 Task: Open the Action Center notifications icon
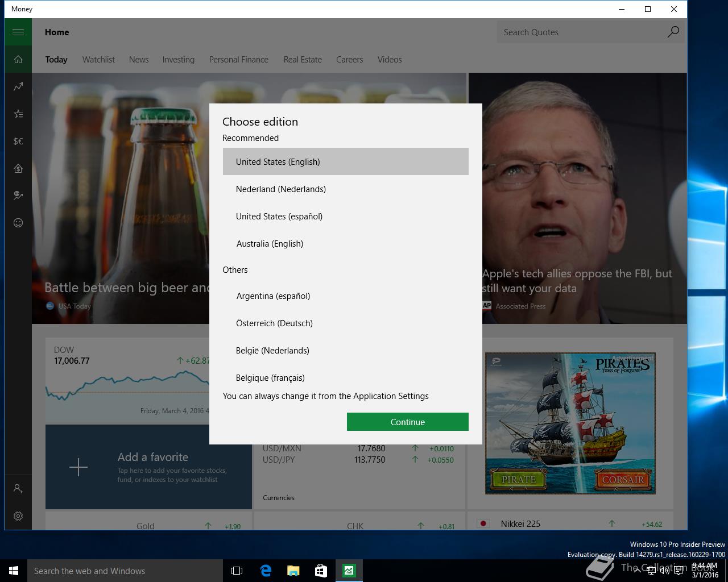point(679,571)
